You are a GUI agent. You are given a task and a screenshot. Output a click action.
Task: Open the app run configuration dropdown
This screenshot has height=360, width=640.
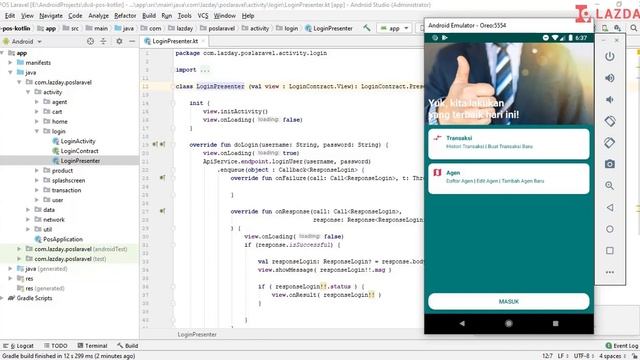pos(394,28)
